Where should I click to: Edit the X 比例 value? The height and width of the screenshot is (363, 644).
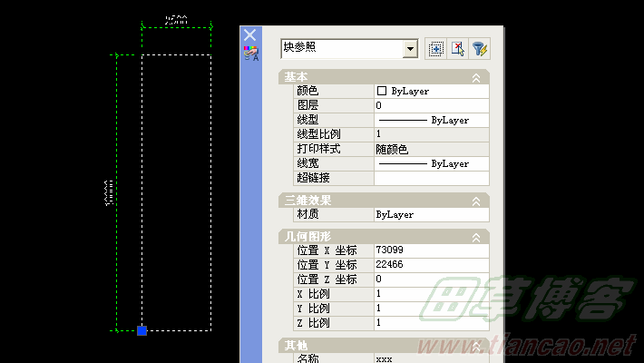point(431,293)
